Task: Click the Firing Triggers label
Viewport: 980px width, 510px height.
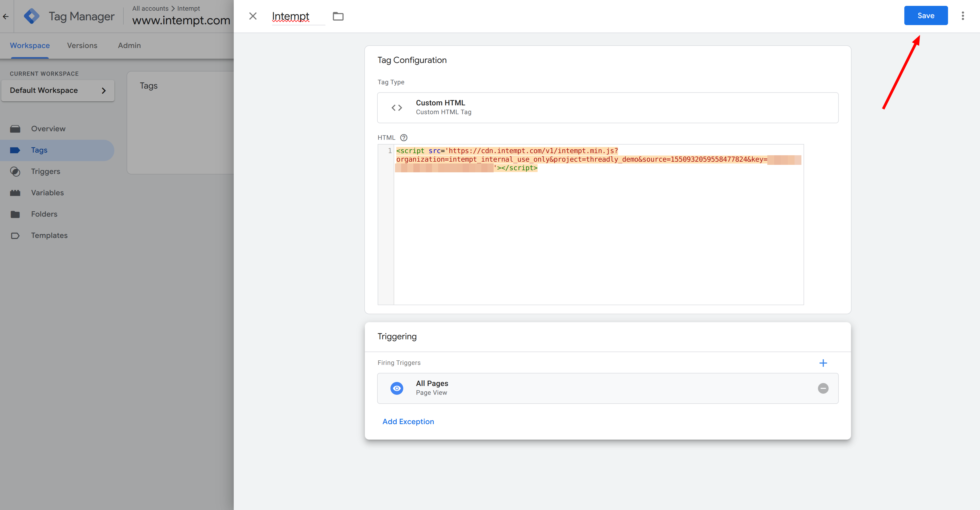Action: (399, 363)
